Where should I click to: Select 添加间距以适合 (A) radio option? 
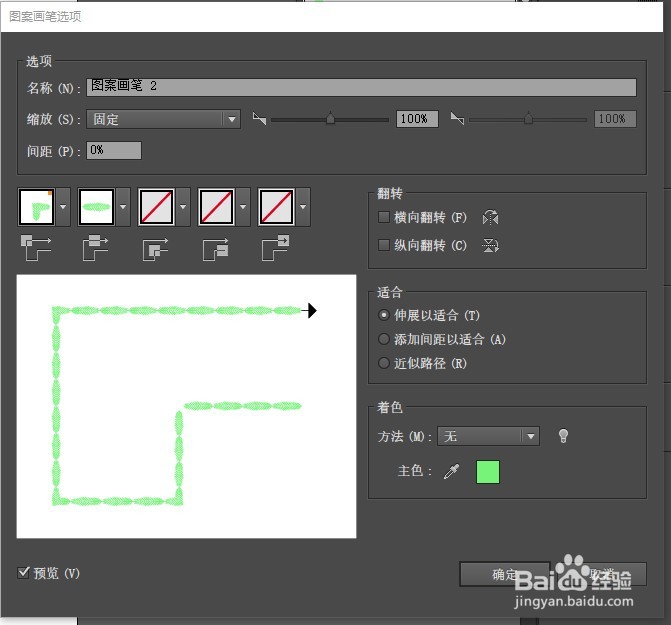click(x=384, y=339)
